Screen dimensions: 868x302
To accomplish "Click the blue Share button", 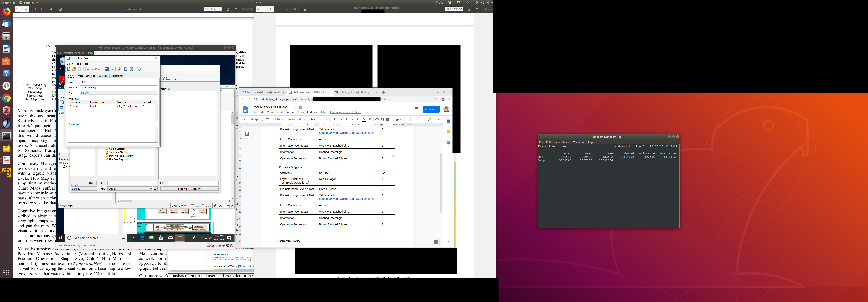I will point(431,109).
